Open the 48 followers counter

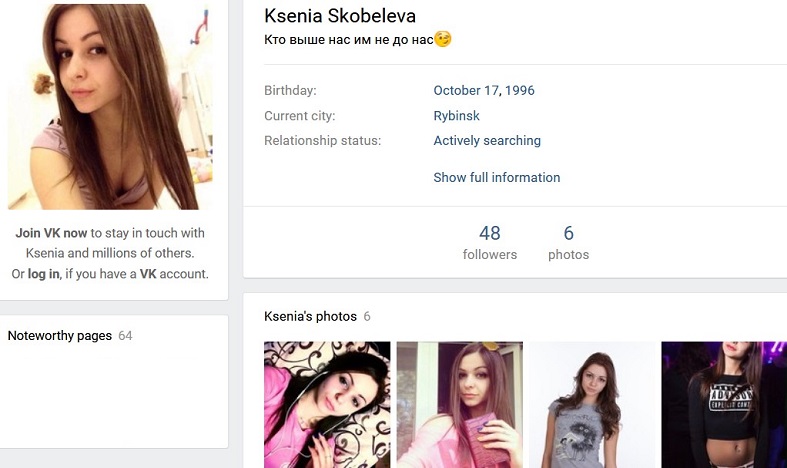489,243
